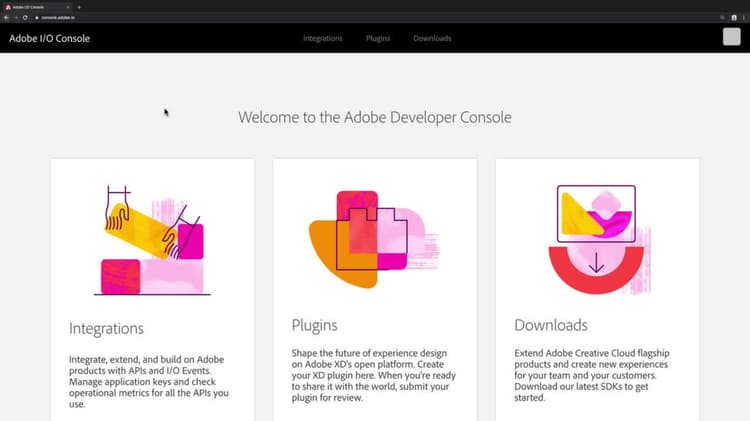Open the Downloads nav menu item

pos(432,38)
